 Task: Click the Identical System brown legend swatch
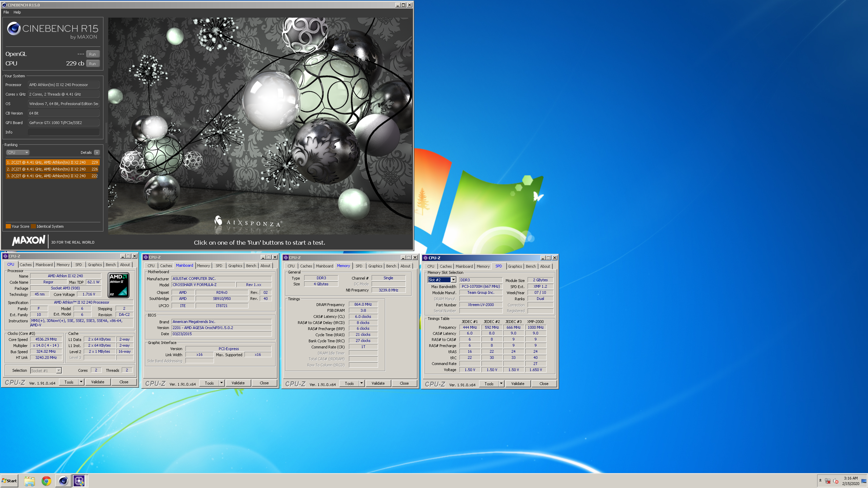click(x=33, y=226)
